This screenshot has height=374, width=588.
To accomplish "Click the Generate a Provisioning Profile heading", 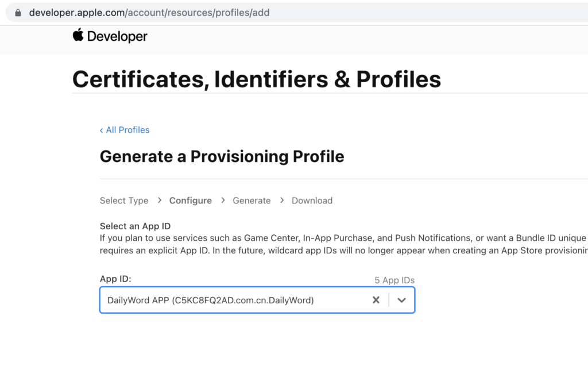I will point(222,156).
